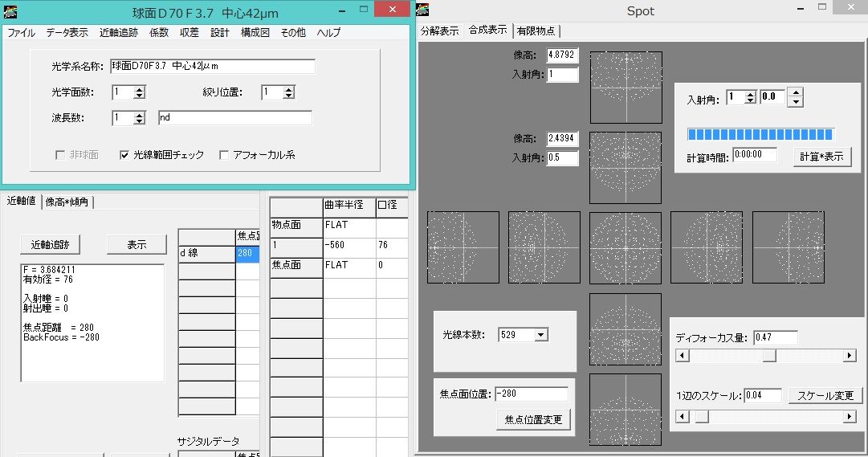868x457 pixels.
Task: Click the スケール変更 button
Action: point(825,395)
